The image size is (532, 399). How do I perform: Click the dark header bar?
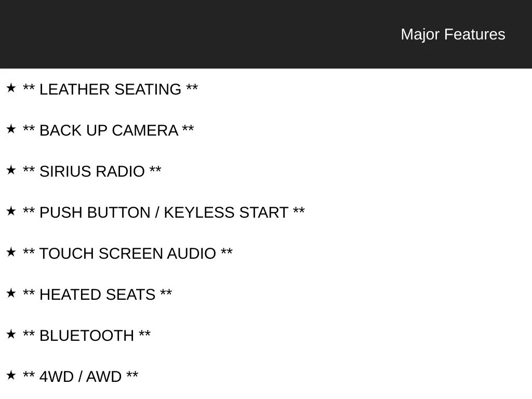click(266, 34)
